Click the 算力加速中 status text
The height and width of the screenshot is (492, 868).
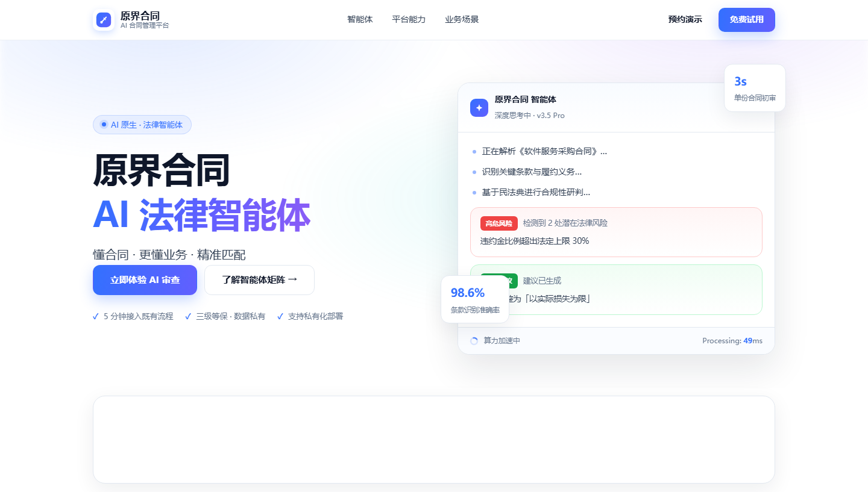(x=502, y=341)
